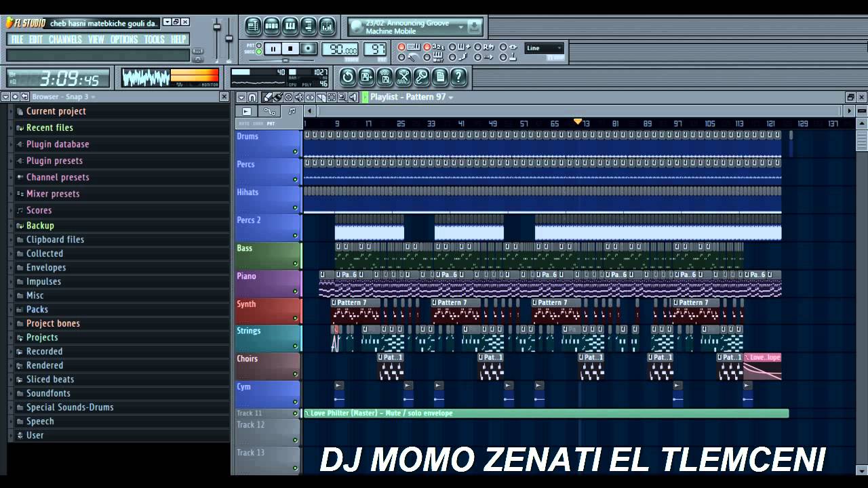Open the EDIT menu
The image size is (868, 488).
point(36,39)
